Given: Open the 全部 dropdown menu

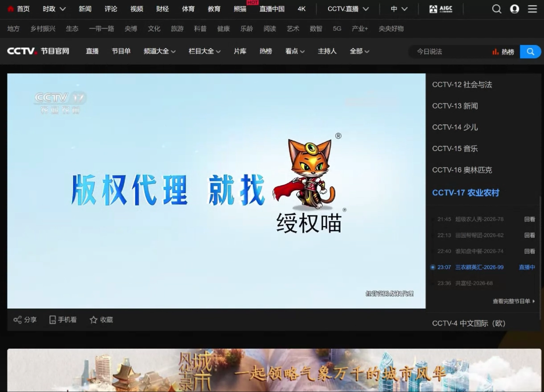Looking at the screenshot, I should [x=359, y=52].
